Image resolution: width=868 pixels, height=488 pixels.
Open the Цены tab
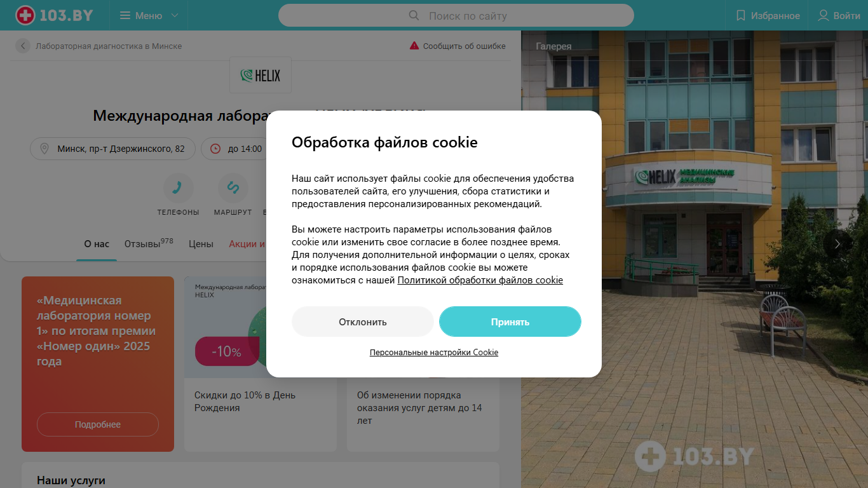(x=201, y=243)
